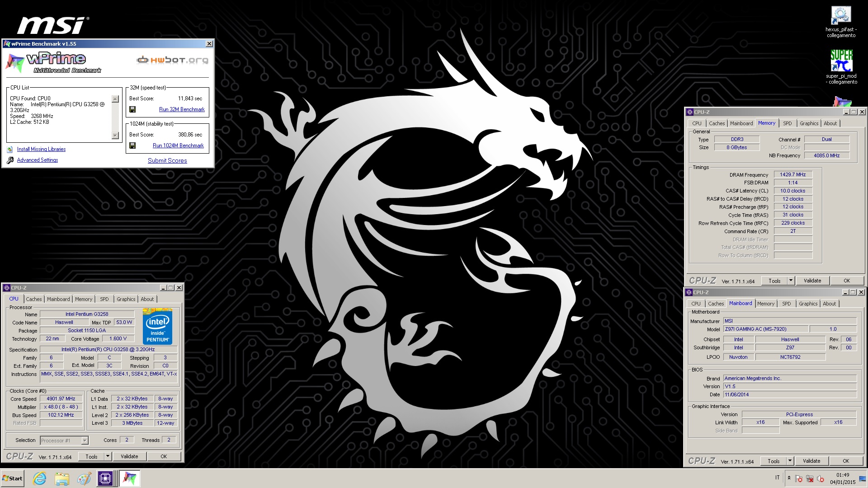The height and width of the screenshot is (488, 868).
Task: Click the muted volume tray icon
Action: click(x=821, y=479)
